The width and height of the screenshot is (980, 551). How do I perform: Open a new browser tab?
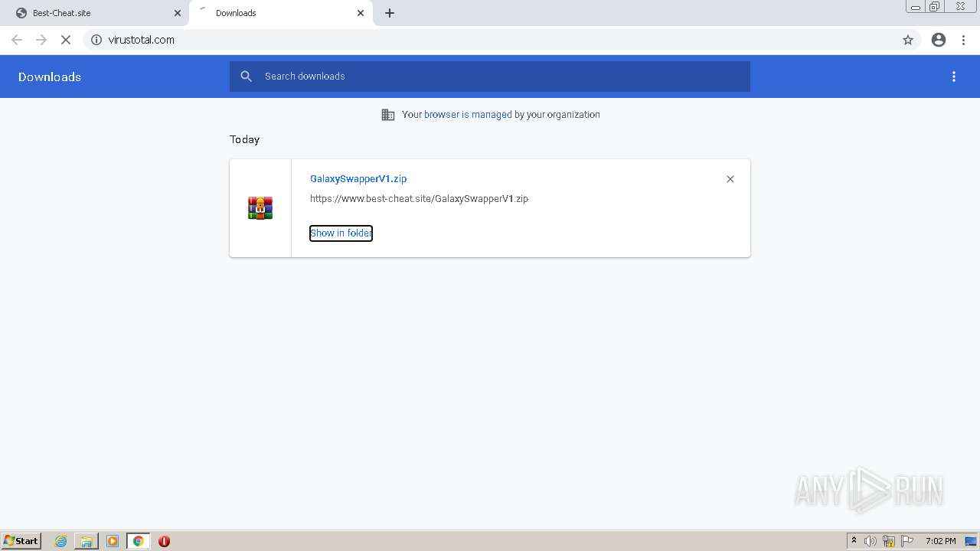[390, 13]
